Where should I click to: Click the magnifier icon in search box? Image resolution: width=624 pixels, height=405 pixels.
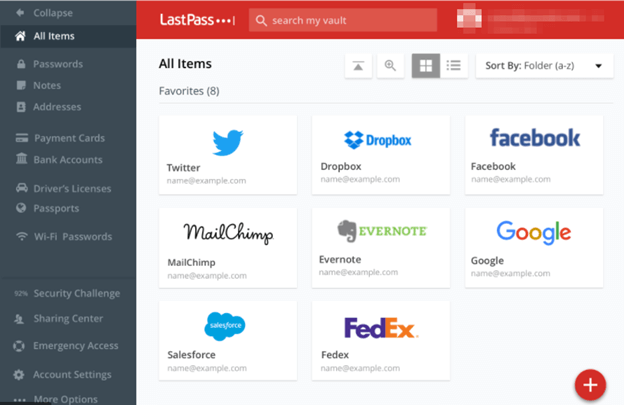click(x=261, y=21)
